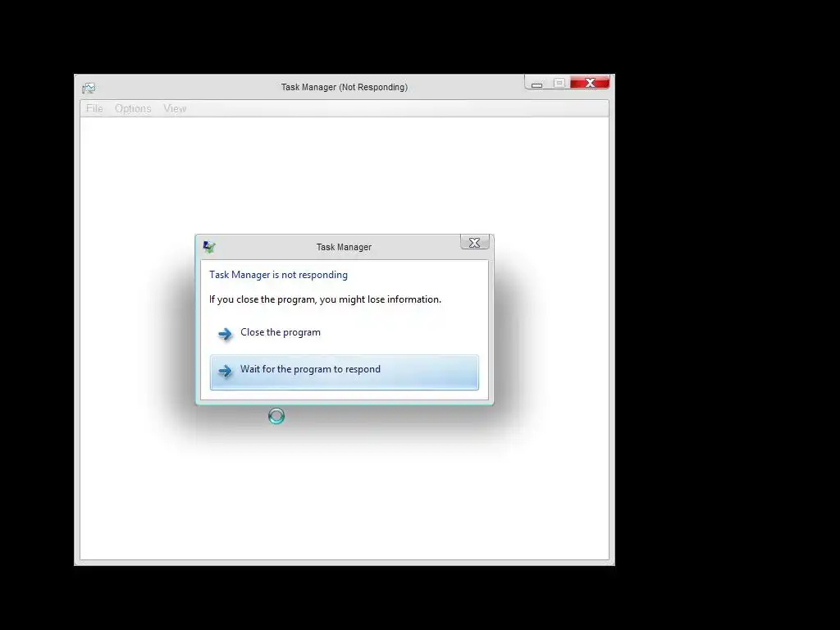This screenshot has height=630, width=840.
Task: Maximize the Task Manager window
Action: pos(559,83)
